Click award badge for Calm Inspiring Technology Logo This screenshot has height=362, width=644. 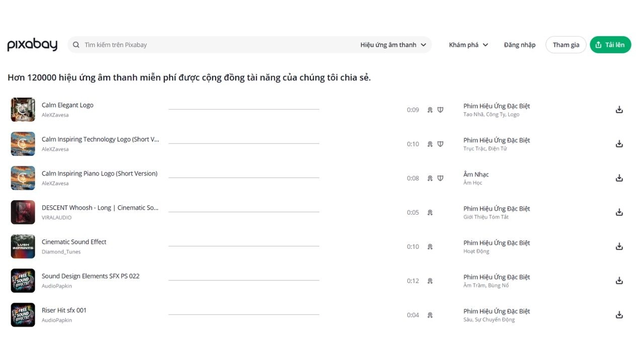(x=430, y=144)
